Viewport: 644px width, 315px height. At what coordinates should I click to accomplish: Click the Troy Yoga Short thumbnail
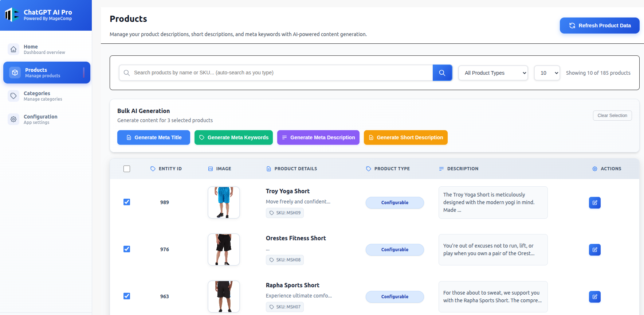(x=224, y=202)
